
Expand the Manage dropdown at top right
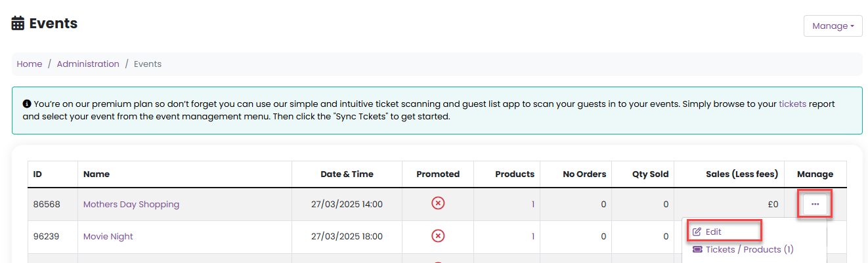tap(833, 26)
